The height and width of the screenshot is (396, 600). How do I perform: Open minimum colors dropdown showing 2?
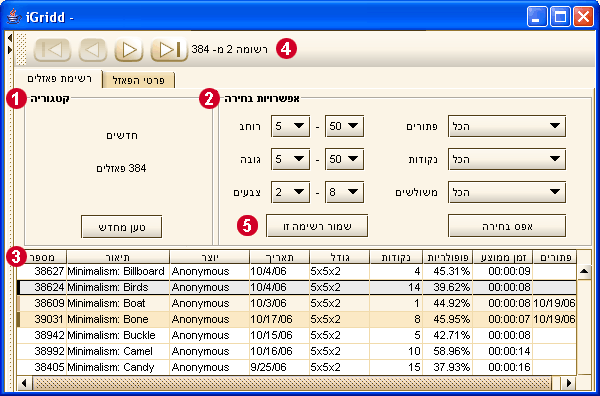coord(290,192)
